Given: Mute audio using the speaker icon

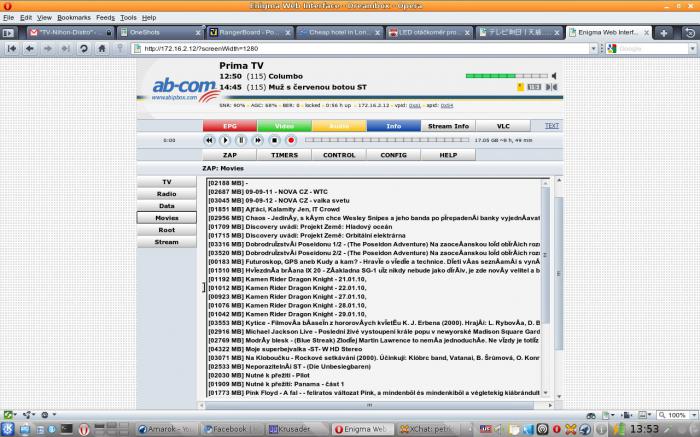Looking at the screenshot, I should pos(554,76).
